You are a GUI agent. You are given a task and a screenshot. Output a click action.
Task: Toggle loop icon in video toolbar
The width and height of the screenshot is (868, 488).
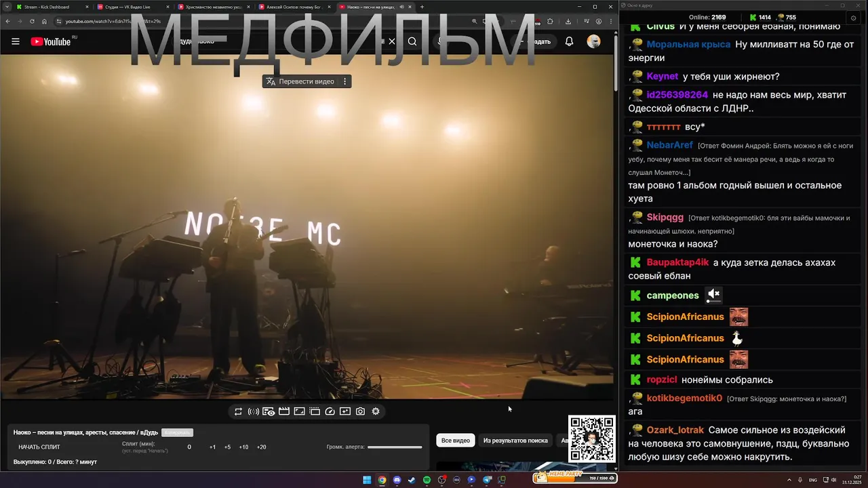point(239,411)
